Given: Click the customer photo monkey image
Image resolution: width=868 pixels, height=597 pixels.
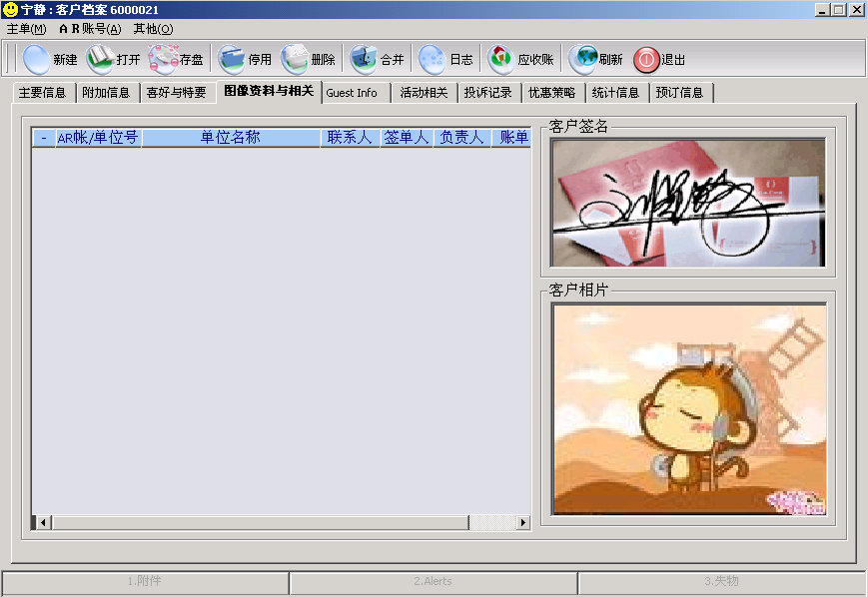Looking at the screenshot, I should coord(690,409).
